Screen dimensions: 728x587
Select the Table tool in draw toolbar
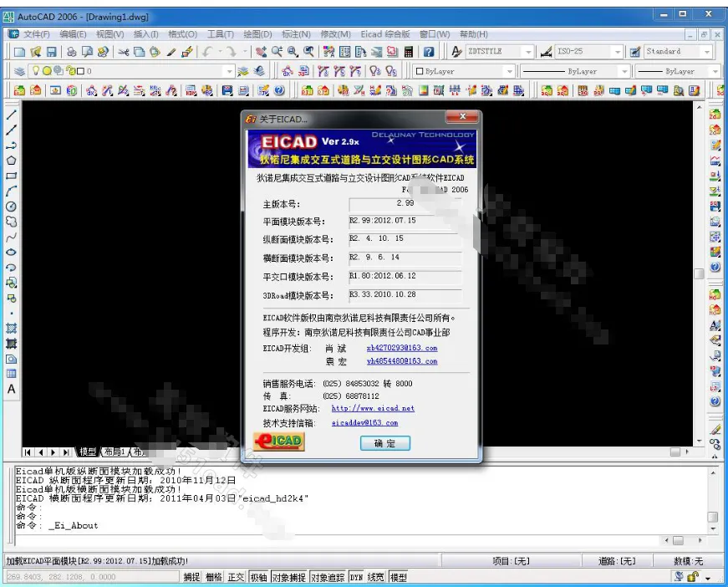pos(11,374)
